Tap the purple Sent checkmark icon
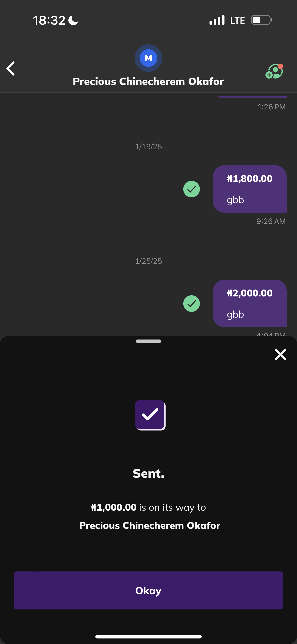Viewport: 297px width, 644px height. coord(150,415)
